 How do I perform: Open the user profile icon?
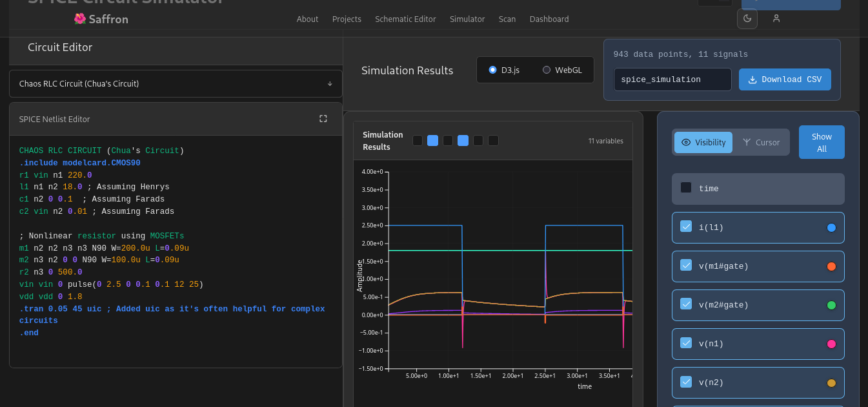point(776,19)
